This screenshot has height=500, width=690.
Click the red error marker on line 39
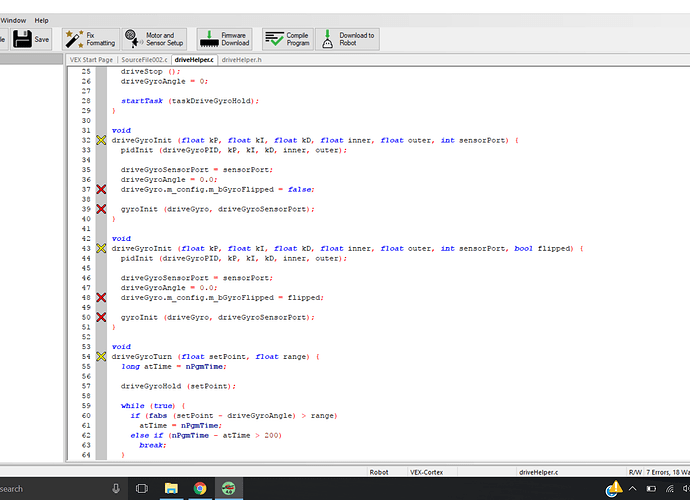coord(101,209)
